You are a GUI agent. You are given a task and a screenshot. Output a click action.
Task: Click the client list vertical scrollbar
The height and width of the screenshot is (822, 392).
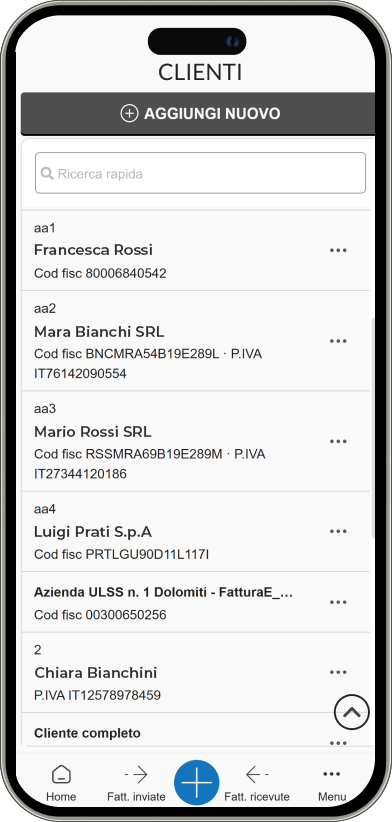(x=373, y=427)
